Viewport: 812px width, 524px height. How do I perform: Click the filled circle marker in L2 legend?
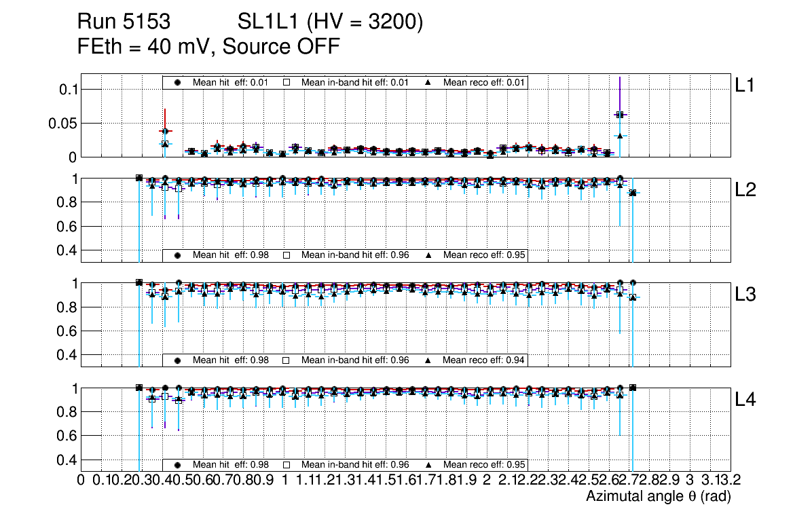pos(178,255)
